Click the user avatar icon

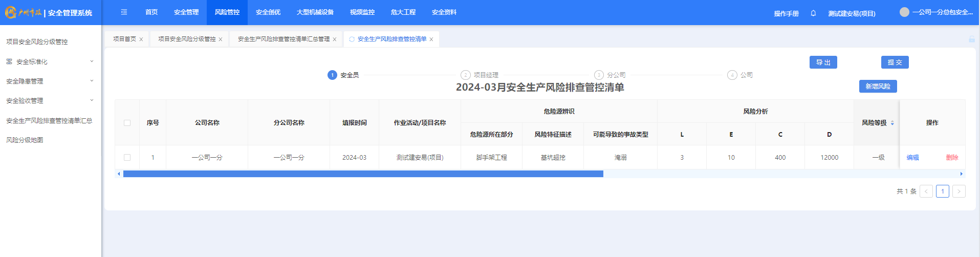click(x=904, y=12)
